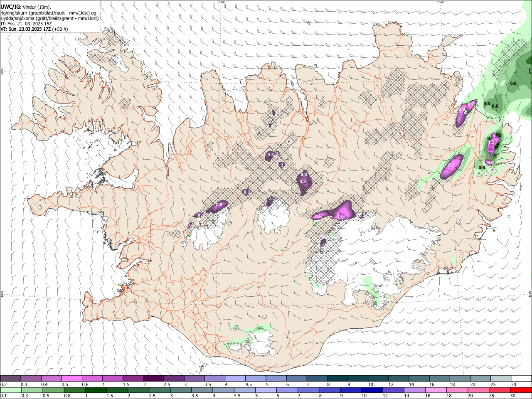
Task: Select the darkest purple swatch between 2 and 2.5, upper scale
Action: [153, 378]
